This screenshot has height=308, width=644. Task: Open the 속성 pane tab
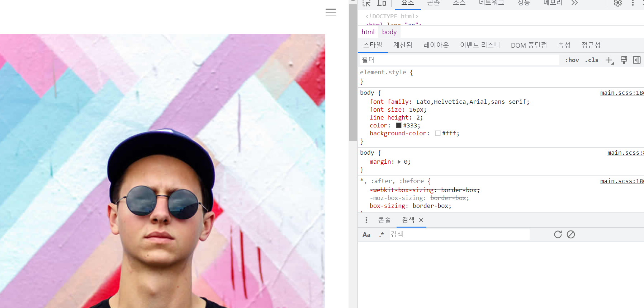[564, 45]
